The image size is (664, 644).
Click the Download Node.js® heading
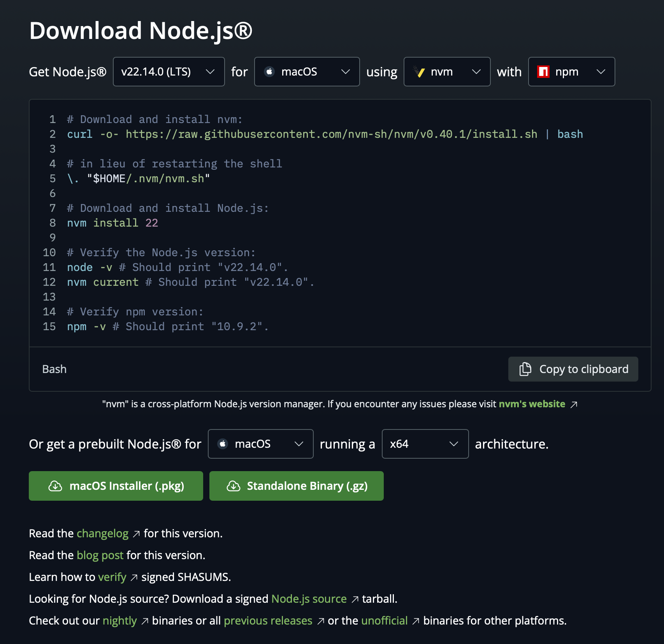pos(141,30)
